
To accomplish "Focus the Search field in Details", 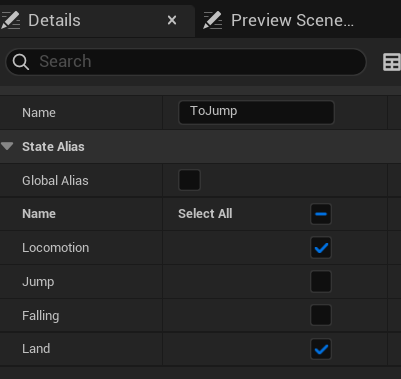I will pyautogui.click(x=186, y=62).
